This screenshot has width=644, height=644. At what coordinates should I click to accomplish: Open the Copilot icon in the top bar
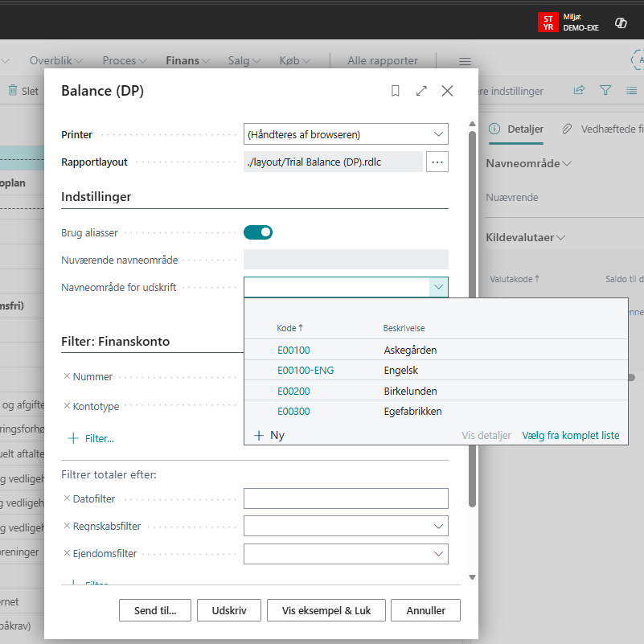click(x=621, y=23)
